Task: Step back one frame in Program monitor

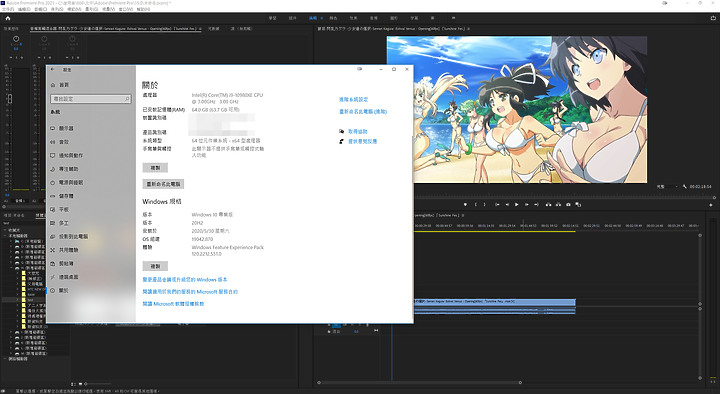Action: (507, 204)
